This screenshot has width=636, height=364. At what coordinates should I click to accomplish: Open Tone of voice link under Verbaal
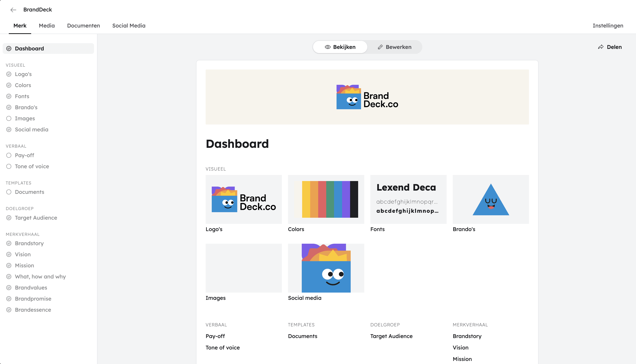222,348
